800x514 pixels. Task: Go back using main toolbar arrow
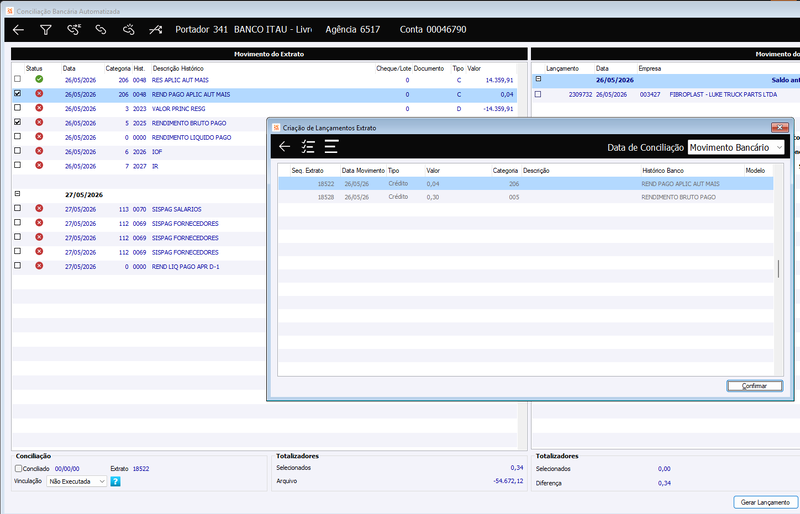18,30
